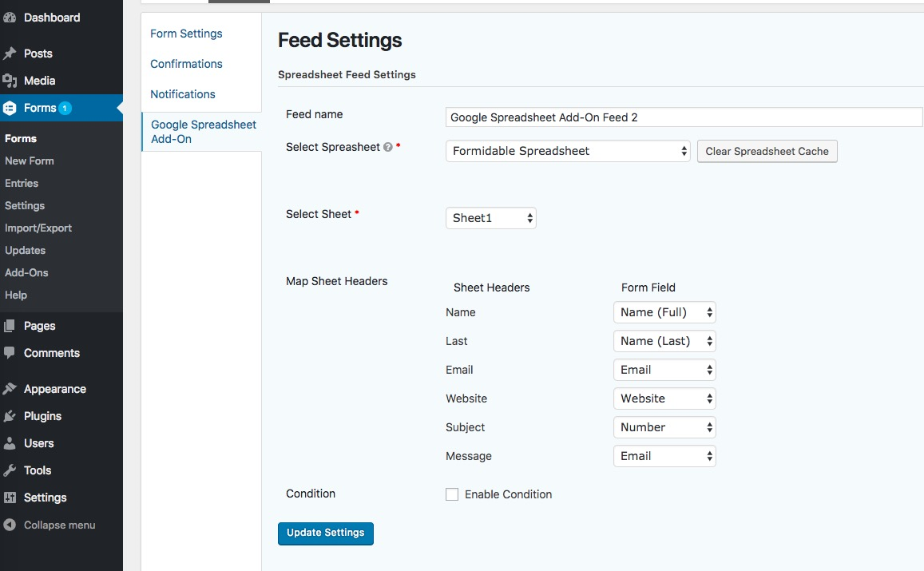The width and height of the screenshot is (924, 571).
Task: Open the Name (Full) mapping dropdown
Action: pyautogui.click(x=664, y=312)
